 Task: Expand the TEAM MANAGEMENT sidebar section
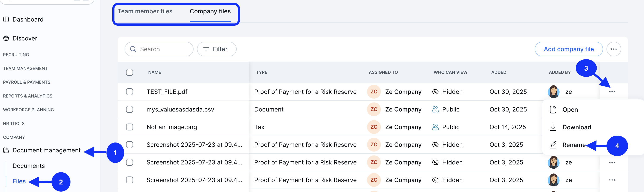click(25, 68)
